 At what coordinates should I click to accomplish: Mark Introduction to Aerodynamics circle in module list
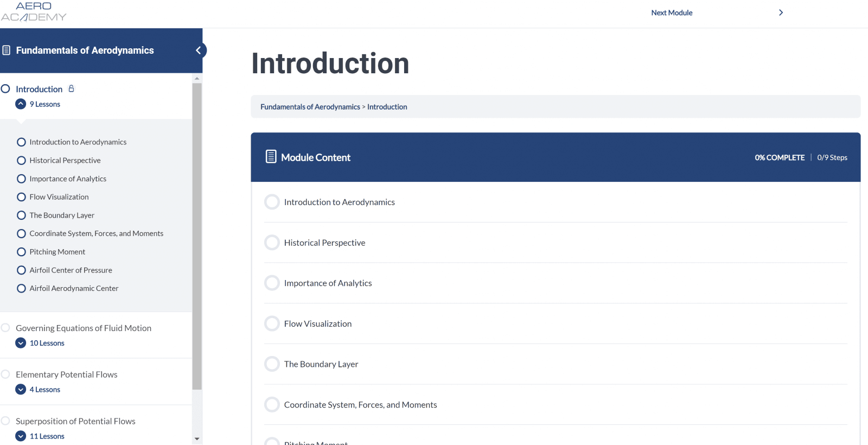pyautogui.click(x=272, y=202)
